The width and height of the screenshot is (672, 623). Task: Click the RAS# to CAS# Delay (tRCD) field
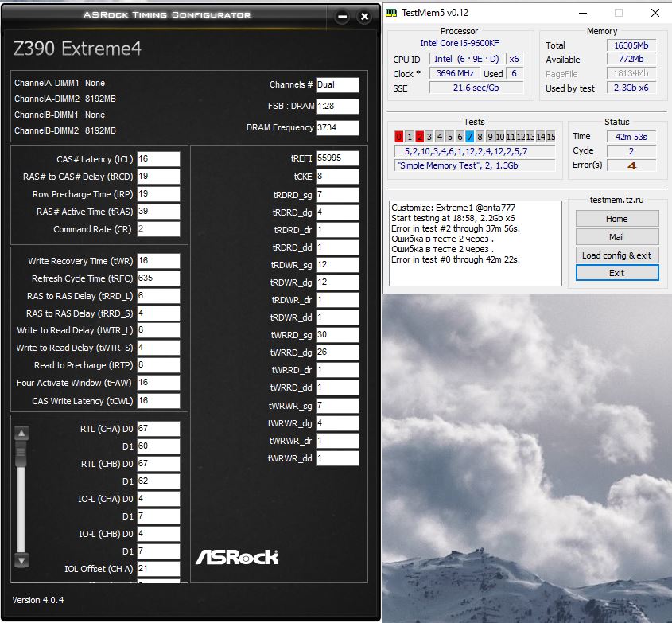[x=158, y=176]
